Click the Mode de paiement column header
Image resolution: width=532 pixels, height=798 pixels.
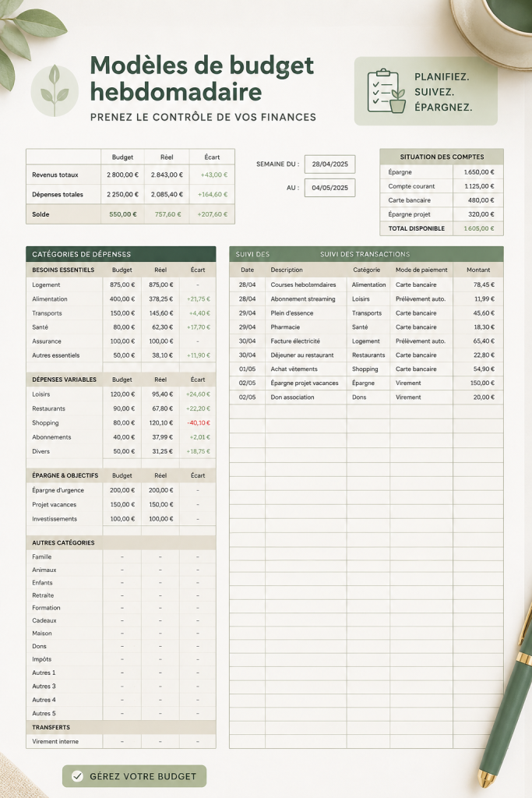pyautogui.click(x=421, y=270)
